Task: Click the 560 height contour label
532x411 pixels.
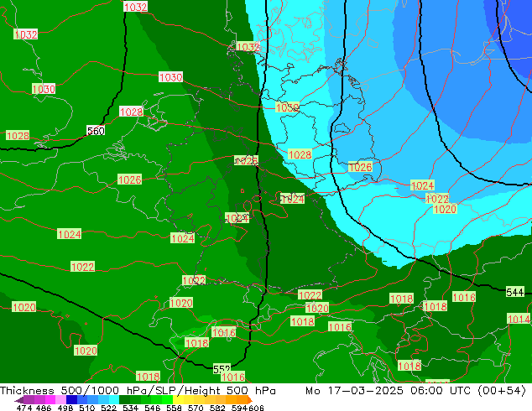Action: pyautogui.click(x=96, y=131)
